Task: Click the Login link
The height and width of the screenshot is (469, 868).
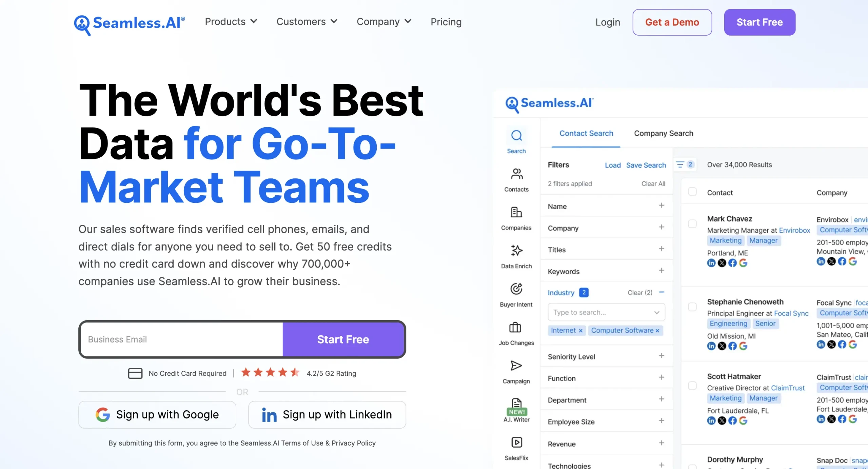Action: tap(608, 22)
